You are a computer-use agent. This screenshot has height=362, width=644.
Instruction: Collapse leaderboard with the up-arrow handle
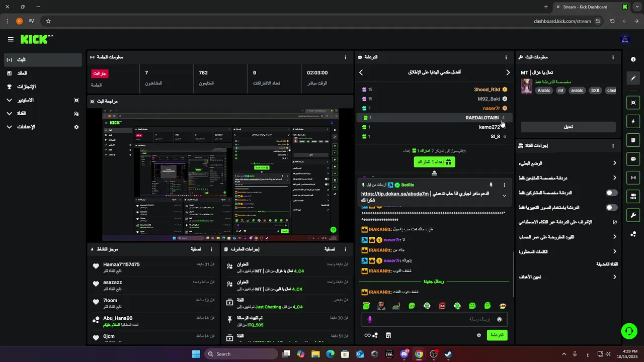pyautogui.click(x=434, y=173)
